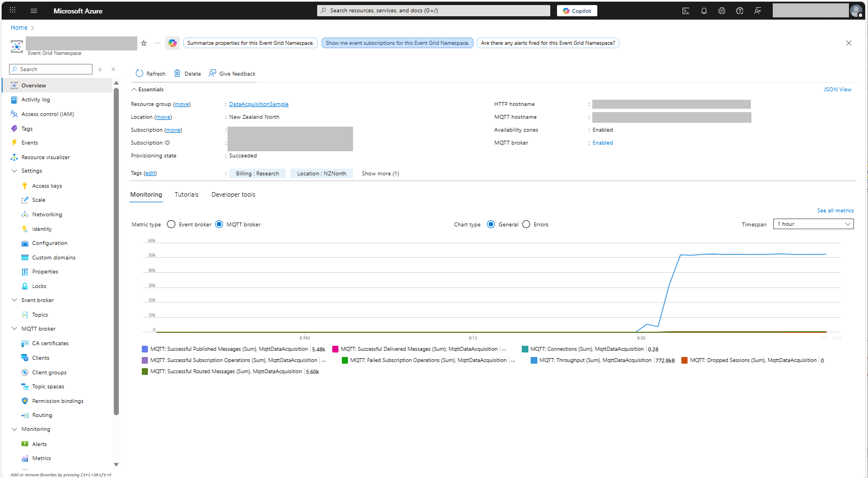Select the Event broker metric type

click(x=171, y=225)
